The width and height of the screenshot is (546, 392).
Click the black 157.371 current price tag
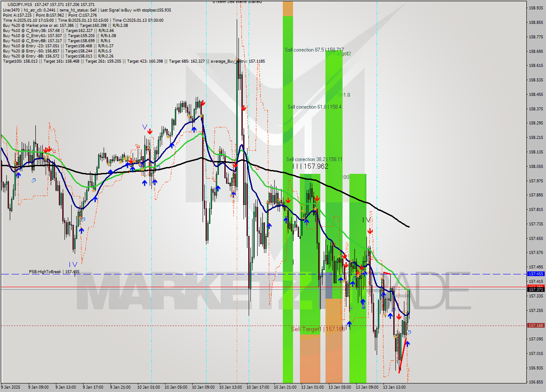536,289
